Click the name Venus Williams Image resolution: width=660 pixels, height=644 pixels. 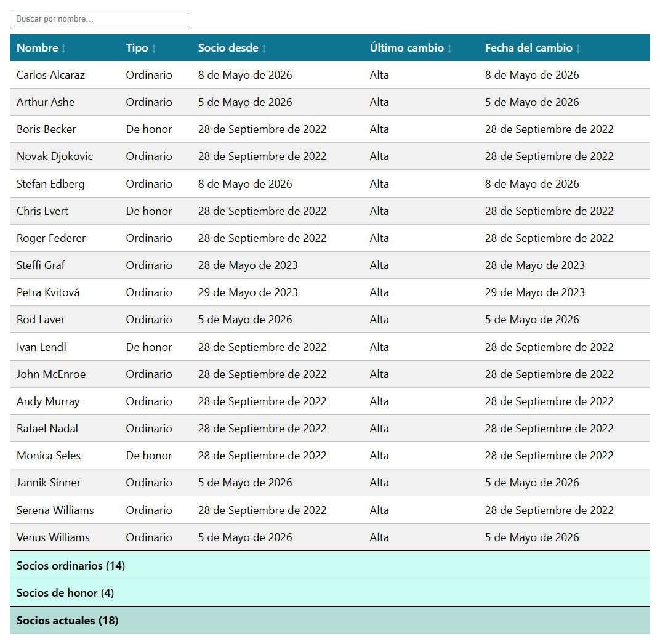pyautogui.click(x=53, y=537)
